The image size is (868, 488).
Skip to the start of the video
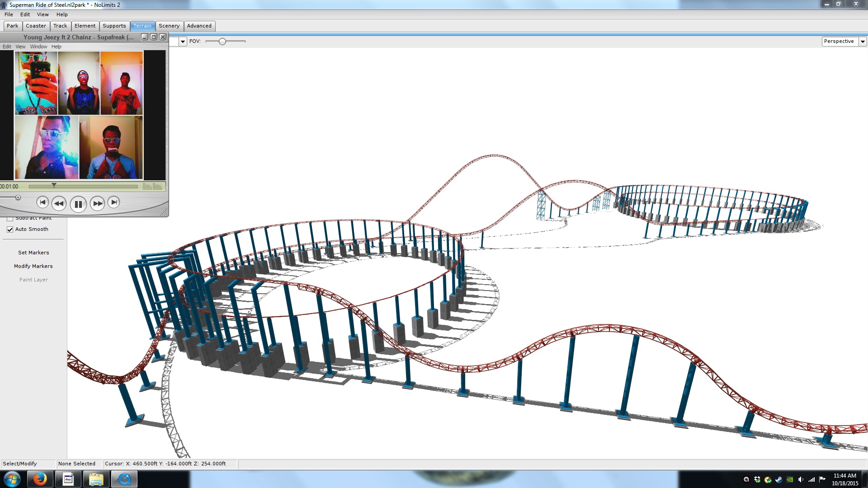(x=42, y=202)
